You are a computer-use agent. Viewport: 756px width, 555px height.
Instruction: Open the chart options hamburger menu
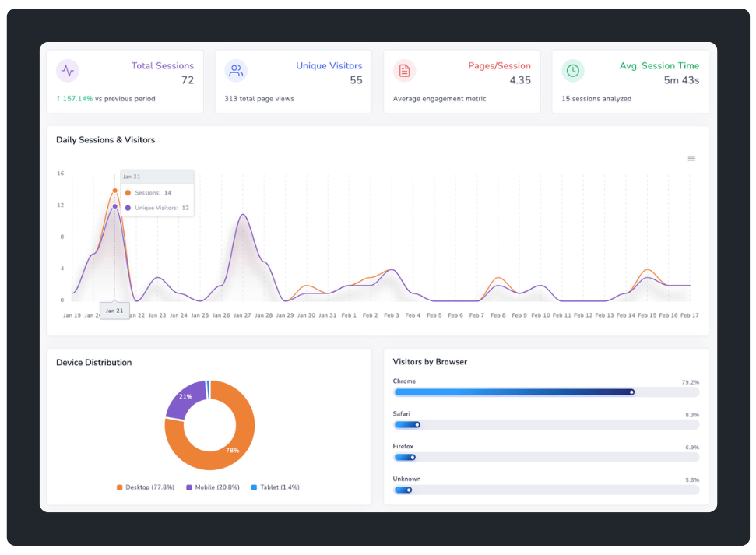click(691, 157)
